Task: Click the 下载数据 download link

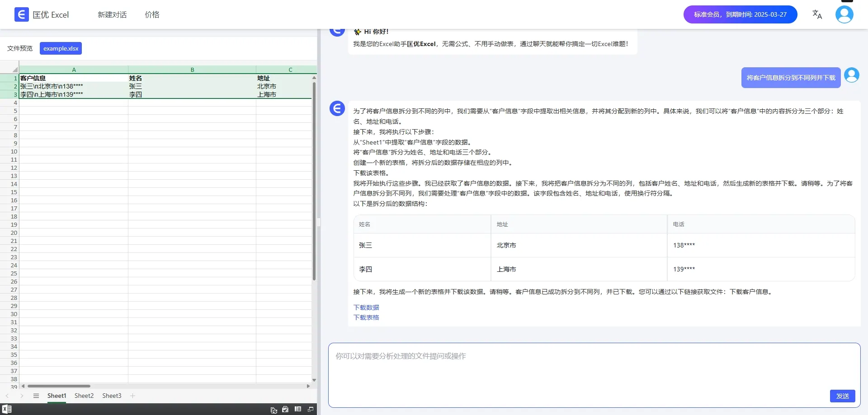Action: coord(366,308)
